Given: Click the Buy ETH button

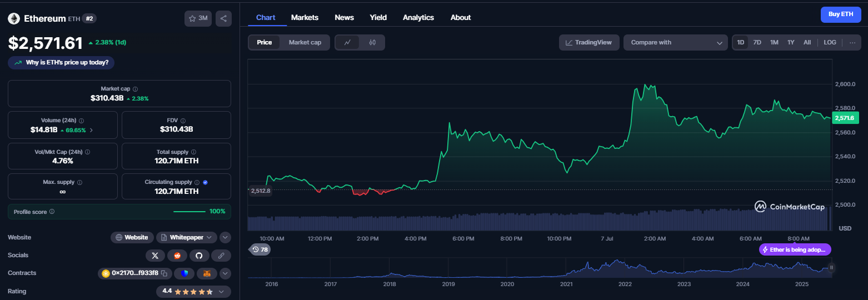Looking at the screenshot, I should 841,14.
